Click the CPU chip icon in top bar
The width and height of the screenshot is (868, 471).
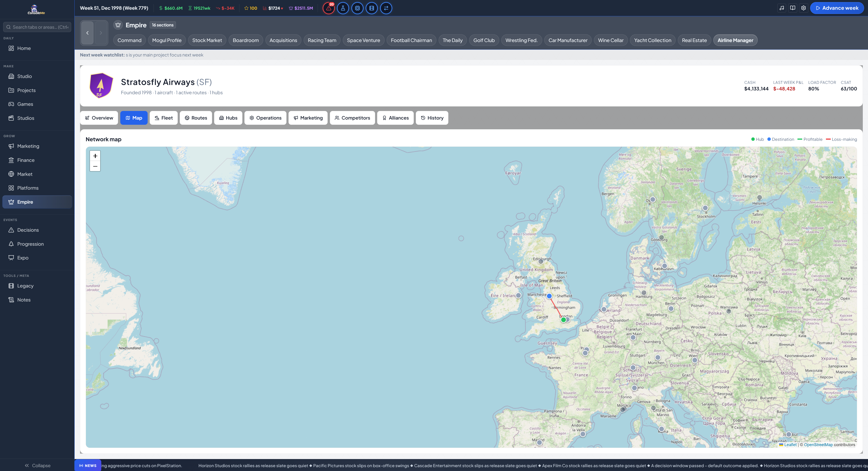pos(357,8)
